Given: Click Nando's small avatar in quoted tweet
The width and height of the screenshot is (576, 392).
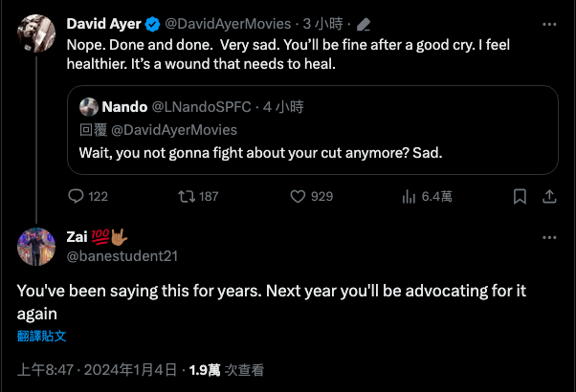Looking at the screenshot, I should pos(89,108).
